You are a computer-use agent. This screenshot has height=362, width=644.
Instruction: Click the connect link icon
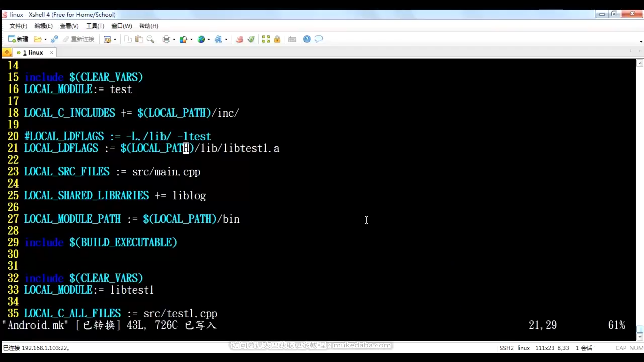(55, 39)
